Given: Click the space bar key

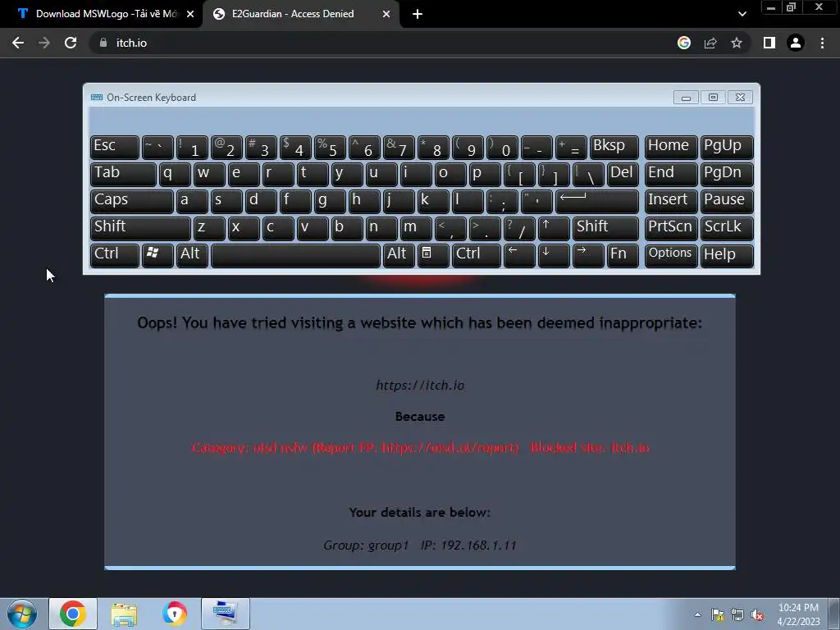Looking at the screenshot, I should [x=295, y=256].
